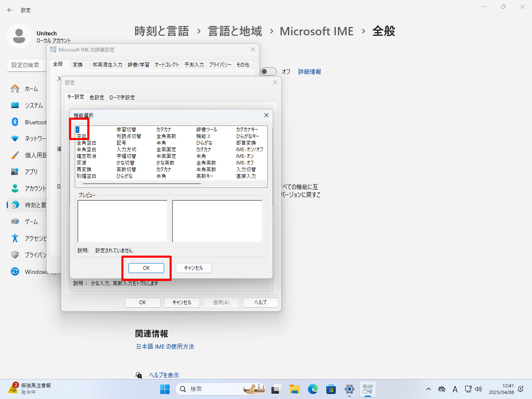Select 部首変換 in the function list
Viewport: 532px width, 399px height.
tap(246, 143)
